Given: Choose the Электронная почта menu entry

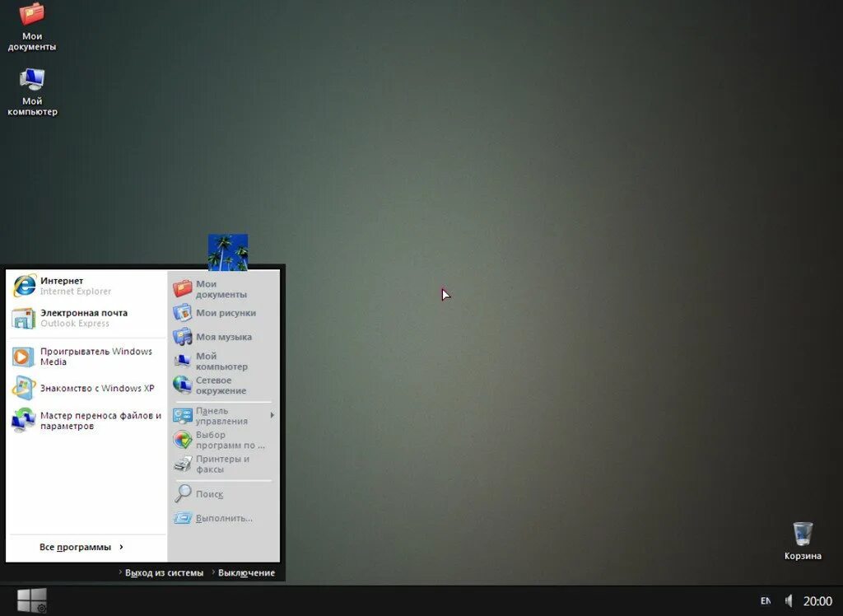Looking at the screenshot, I should (x=84, y=313).
